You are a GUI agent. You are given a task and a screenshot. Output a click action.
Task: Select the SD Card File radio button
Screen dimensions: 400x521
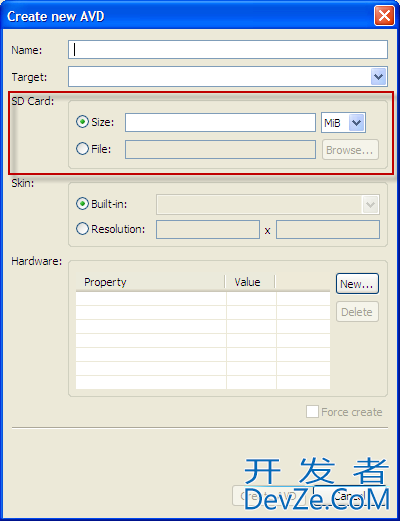pyautogui.click(x=82, y=149)
